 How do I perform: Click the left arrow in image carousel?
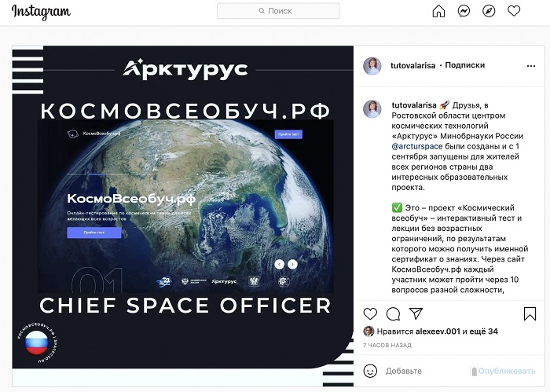[x=279, y=264]
